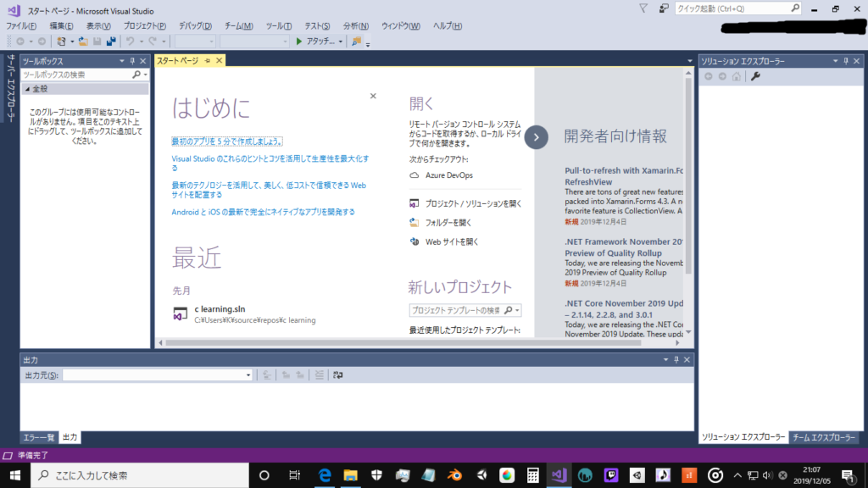Click the feedback icon beside quick launch

coord(663,8)
